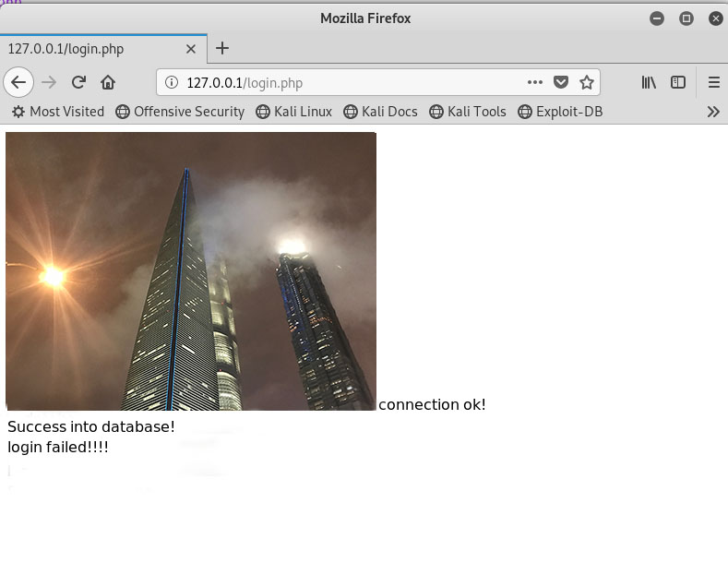Open the Library icon
728x563 pixels.
point(649,82)
